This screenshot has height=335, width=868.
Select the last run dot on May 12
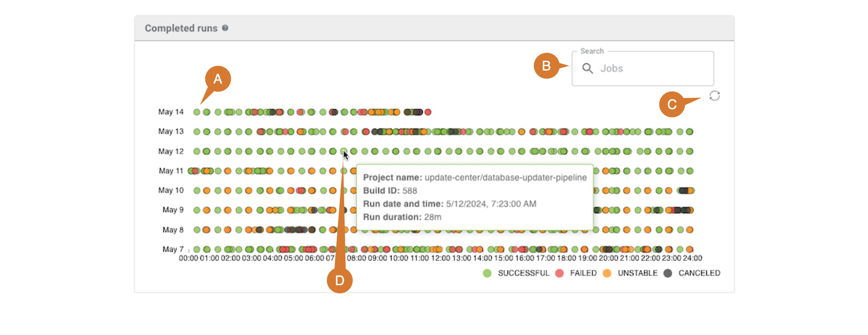[x=690, y=151]
